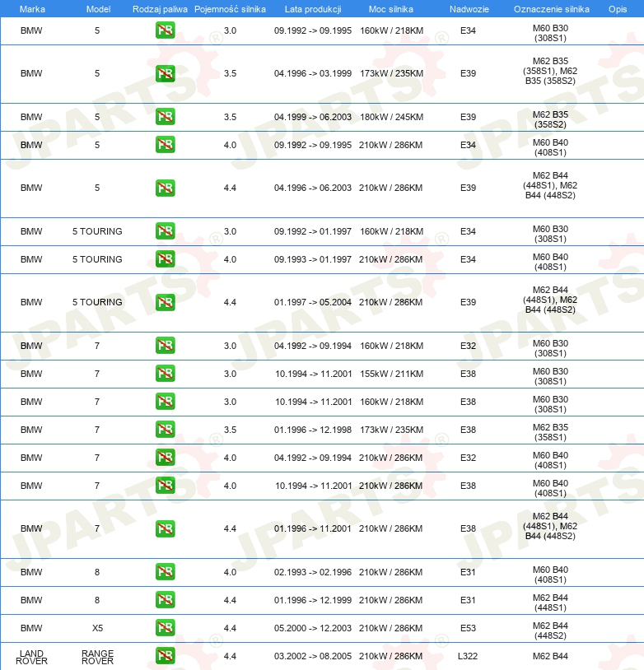Click fuel icon in BMW 7 4.0 E32 row
The image size is (644, 670).
click(x=165, y=457)
